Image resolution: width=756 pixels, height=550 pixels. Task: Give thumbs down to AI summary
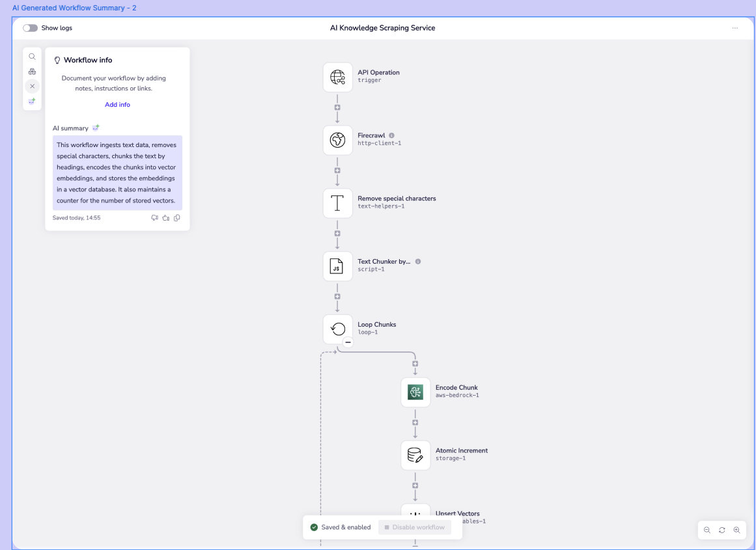(x=154, y=218)
